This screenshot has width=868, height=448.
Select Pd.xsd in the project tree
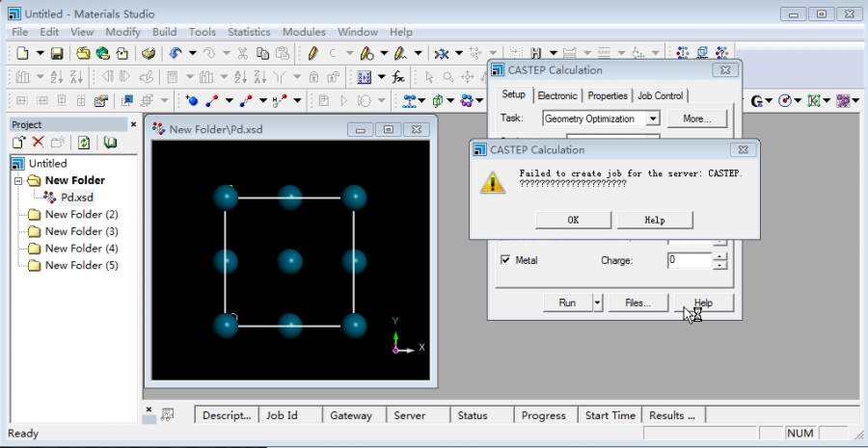click(x=77, y=197)
